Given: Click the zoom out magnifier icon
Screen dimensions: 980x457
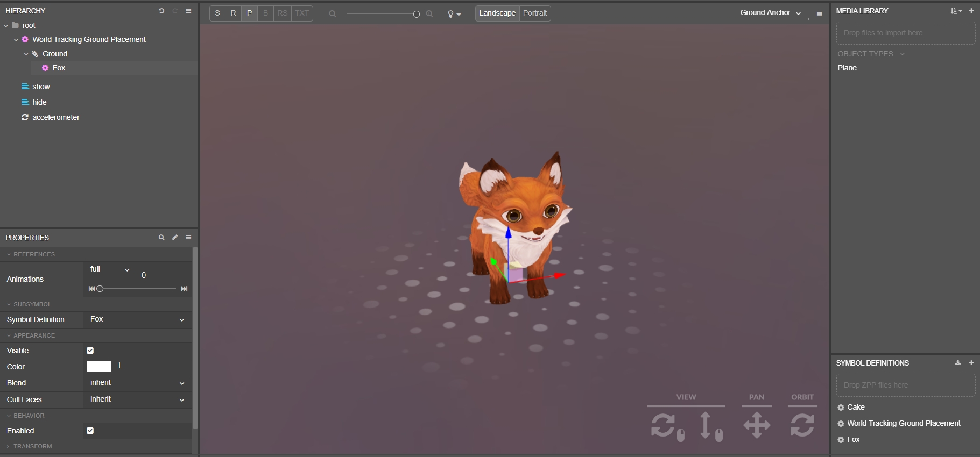Looking at the screenshot, I should (x=333, y=14).
